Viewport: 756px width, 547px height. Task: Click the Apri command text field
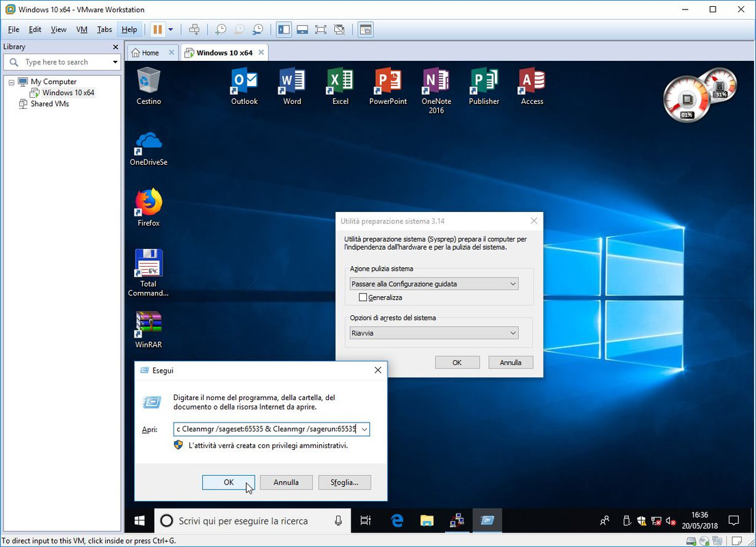click(x=266, y=429)
